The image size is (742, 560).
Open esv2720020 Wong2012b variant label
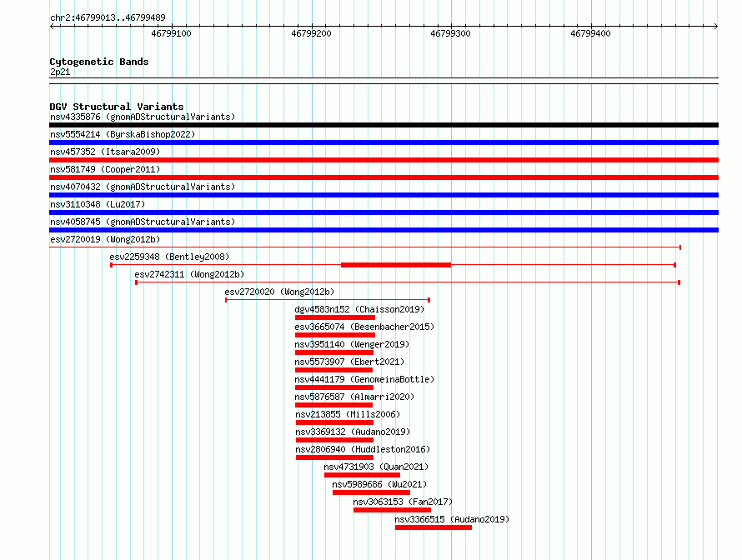279,292
